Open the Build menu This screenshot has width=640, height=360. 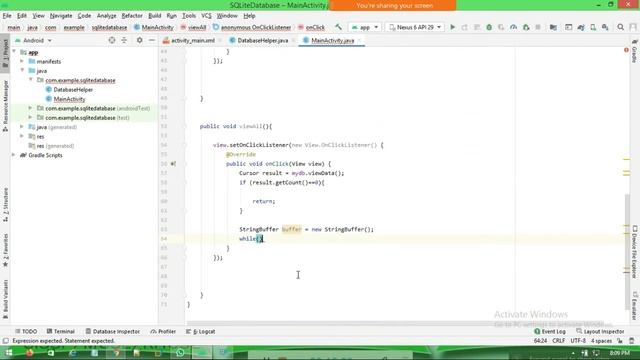(x=154, y=16)
